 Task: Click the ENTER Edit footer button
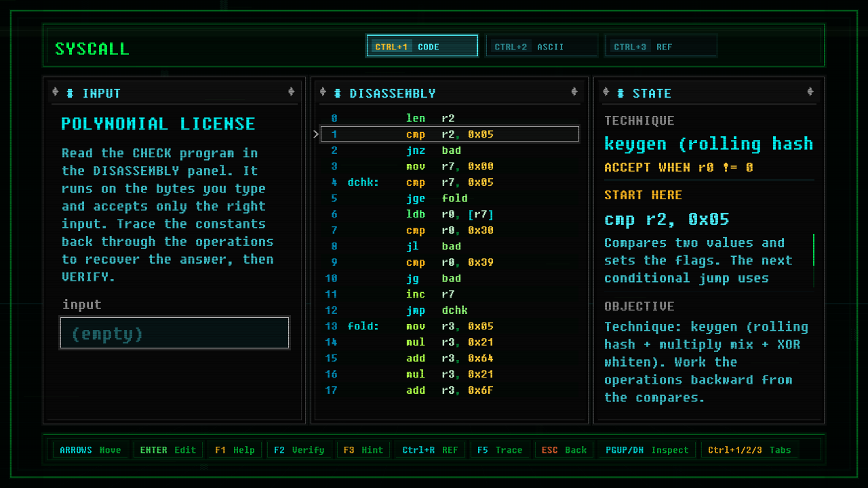[x=167, y=450]
